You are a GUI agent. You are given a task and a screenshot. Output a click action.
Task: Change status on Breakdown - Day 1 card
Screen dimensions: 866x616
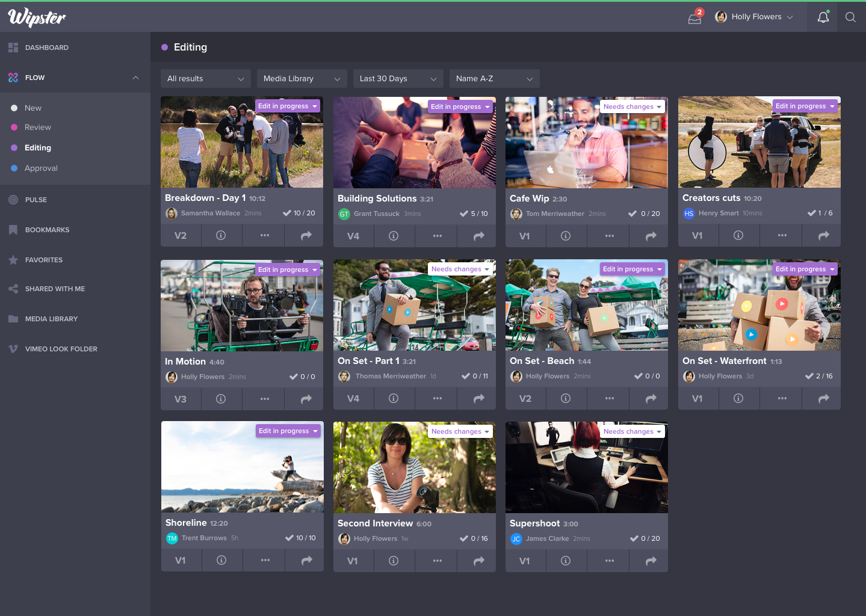(x=288, y=106)
